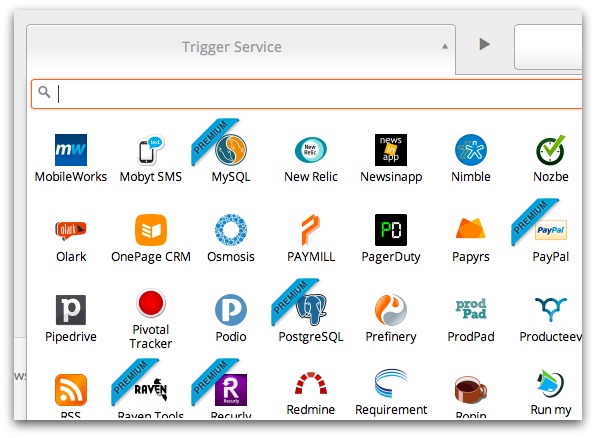
Task: Click the 'Redmine' label text
Action: click(x=311, y=410)
